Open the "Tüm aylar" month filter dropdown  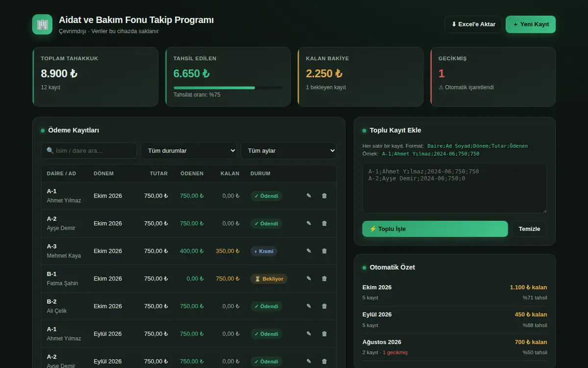tap(289, 151)
